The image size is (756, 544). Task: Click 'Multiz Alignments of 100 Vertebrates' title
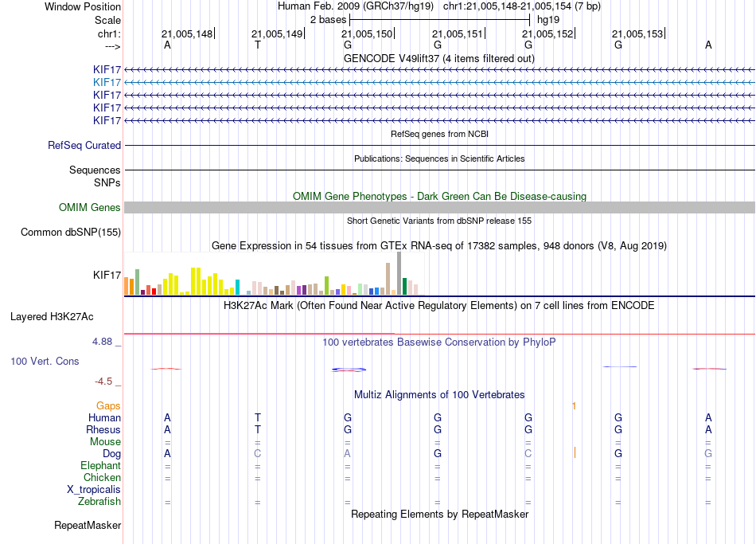[439, 395]
